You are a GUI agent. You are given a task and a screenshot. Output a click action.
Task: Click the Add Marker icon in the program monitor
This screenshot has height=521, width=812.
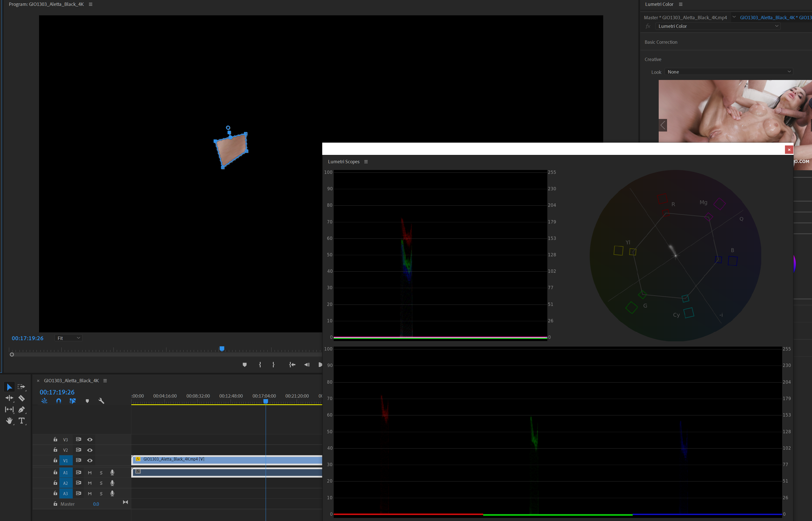click(x=245, y=365)
